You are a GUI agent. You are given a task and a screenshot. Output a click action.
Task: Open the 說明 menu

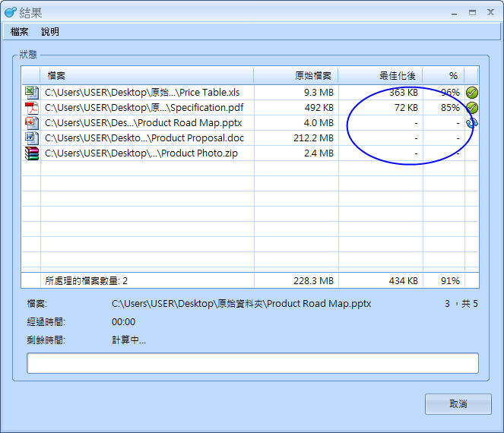[50, 32]
